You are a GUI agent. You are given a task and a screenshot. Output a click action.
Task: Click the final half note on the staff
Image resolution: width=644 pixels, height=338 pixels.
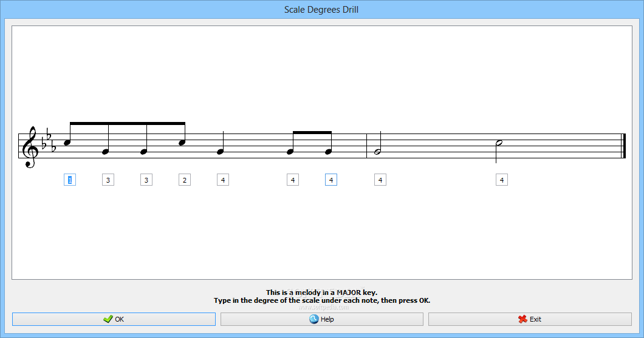(x=499, y=144)
